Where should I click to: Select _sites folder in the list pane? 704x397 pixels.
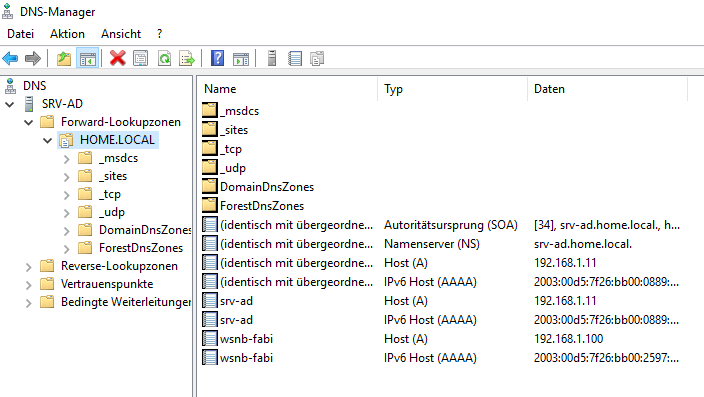pyautogui.click(x=234, y=130)
